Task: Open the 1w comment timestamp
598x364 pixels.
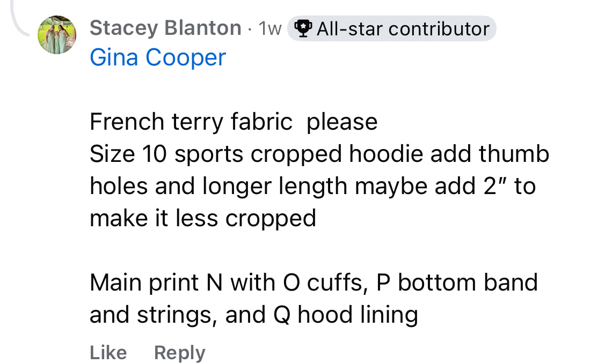Action: pos(270,28)
